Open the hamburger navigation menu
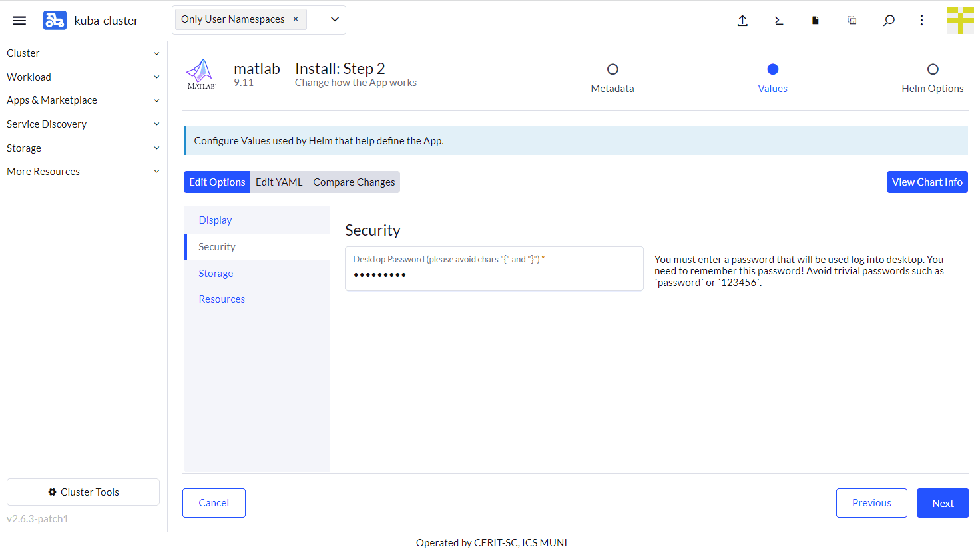Screen dimensions: 980x549 click(19, 20)
